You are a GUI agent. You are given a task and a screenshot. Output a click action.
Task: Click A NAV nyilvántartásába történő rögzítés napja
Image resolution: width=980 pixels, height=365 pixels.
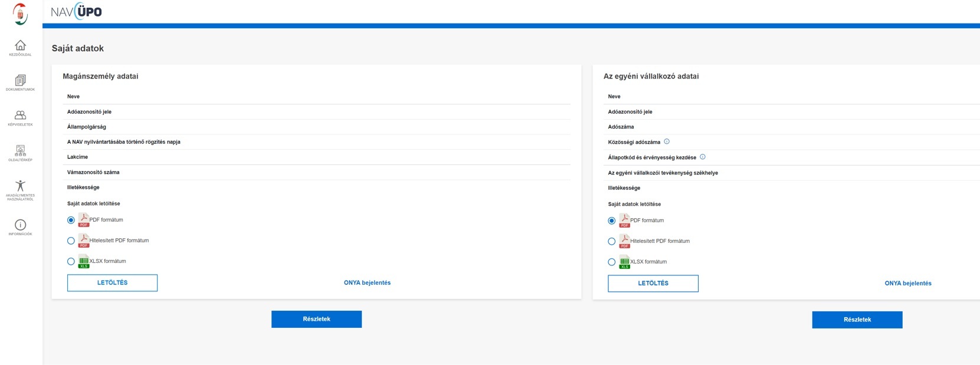tap(124, 142)
